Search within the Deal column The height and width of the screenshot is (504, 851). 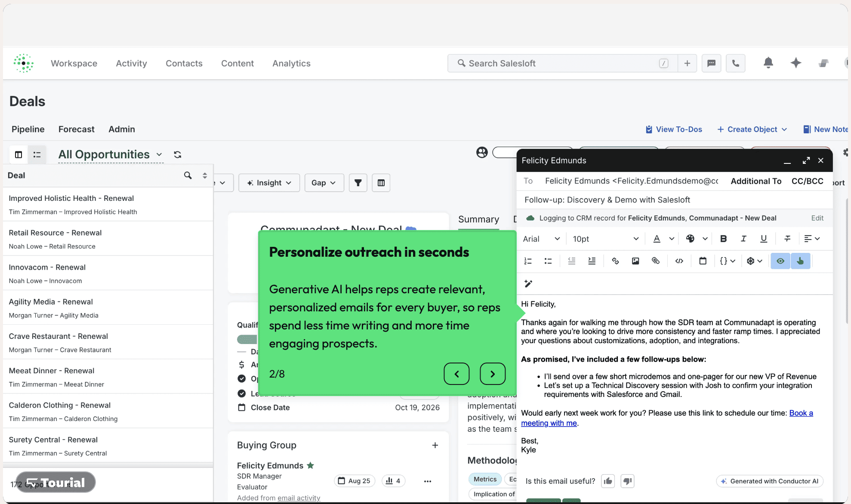pyautogui.click(x=188, y=175)
